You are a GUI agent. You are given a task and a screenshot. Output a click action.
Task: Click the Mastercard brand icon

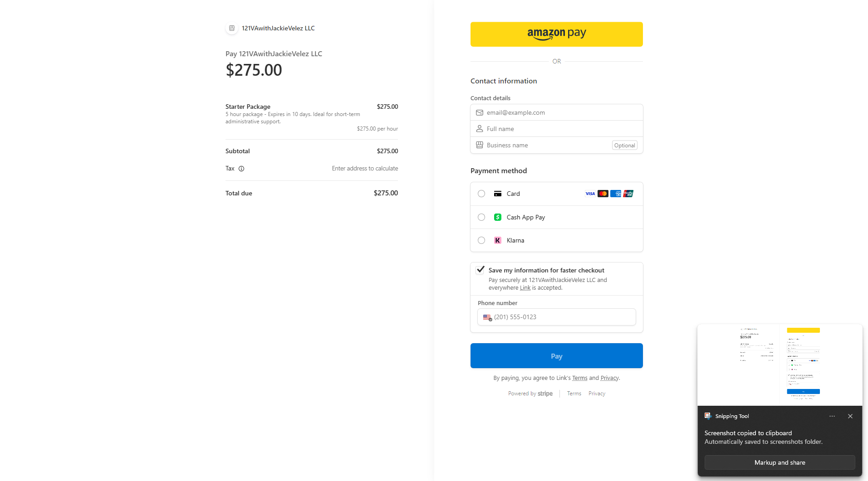[x=603, y=194]
